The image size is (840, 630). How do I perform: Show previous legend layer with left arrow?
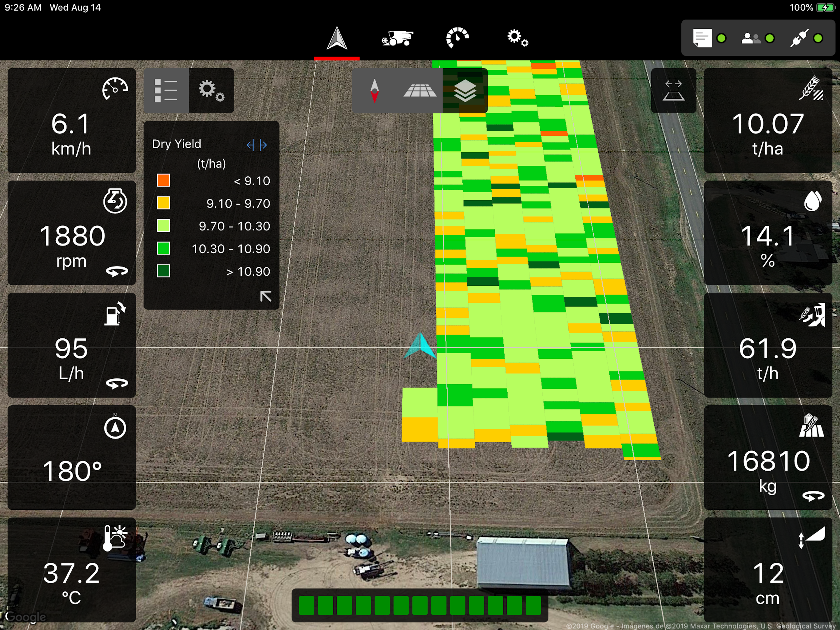(250, 145)
